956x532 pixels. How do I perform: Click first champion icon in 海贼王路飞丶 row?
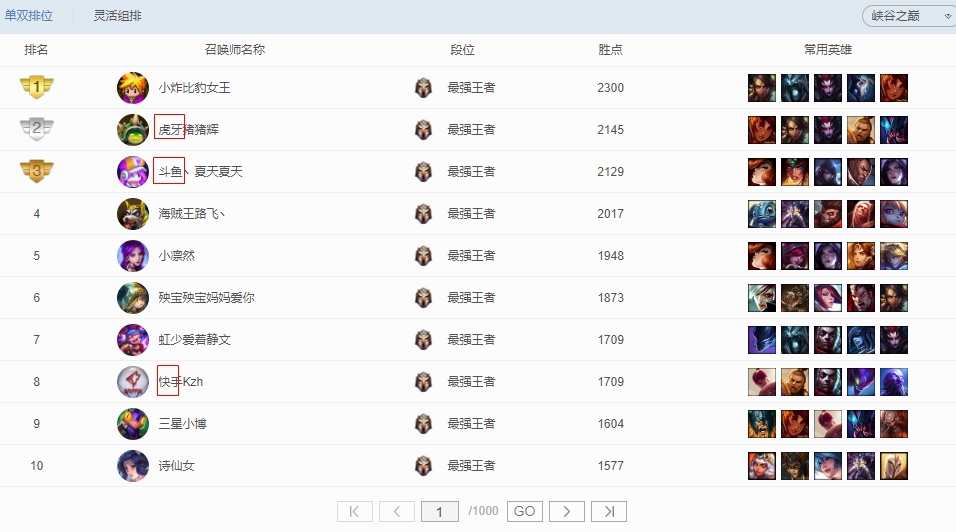762,214
